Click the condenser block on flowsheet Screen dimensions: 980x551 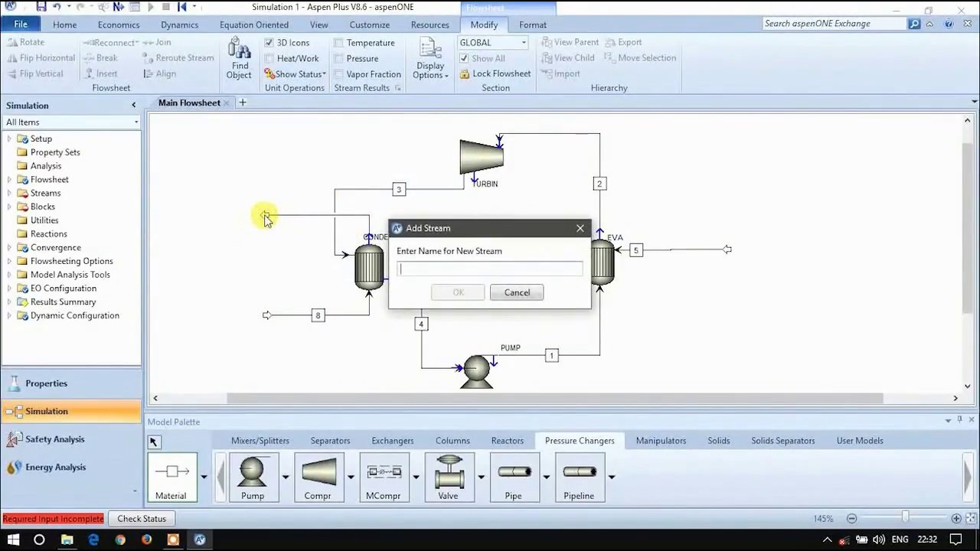(x=369, y=266)
